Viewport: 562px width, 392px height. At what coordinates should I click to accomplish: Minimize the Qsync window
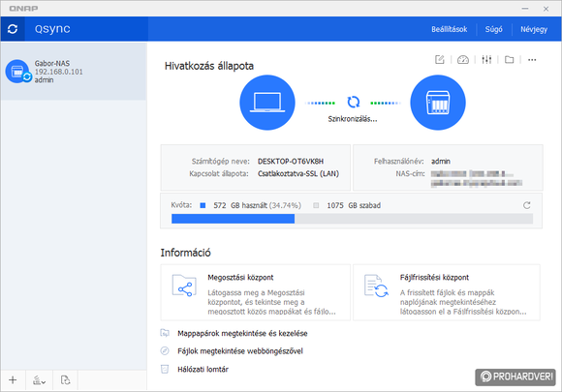point(525,9)
